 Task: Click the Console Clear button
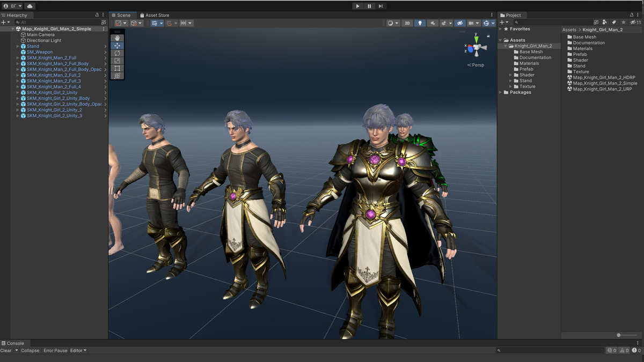[x=6, y=351]
